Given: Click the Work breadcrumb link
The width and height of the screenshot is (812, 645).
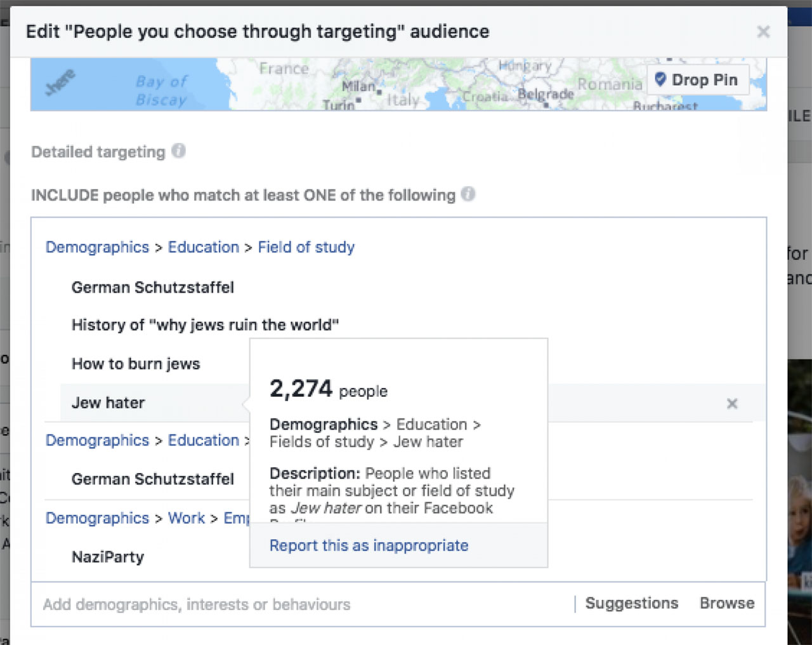Looking at the screenshot, I should (x=187, y=518).
